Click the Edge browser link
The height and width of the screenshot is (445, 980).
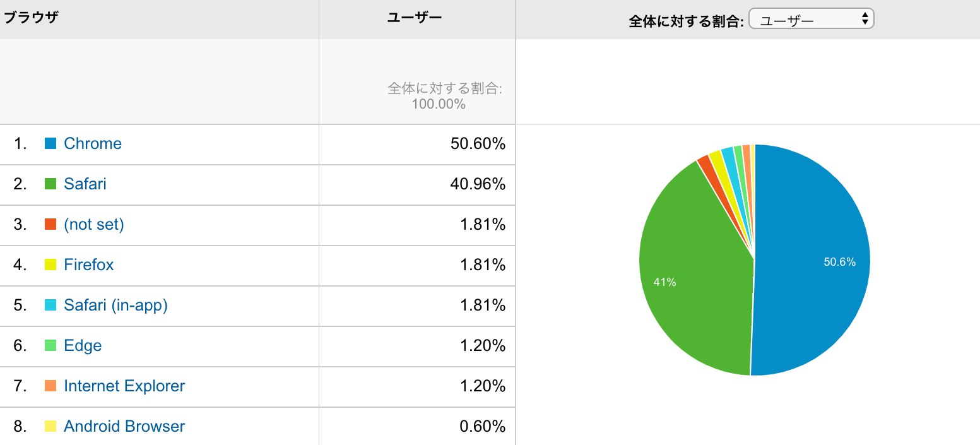(83, 346)
